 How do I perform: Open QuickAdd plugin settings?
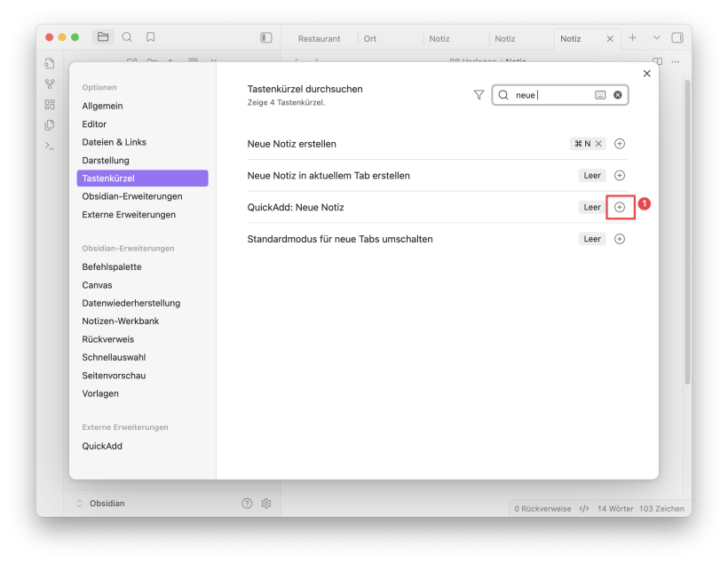(102, 446)
